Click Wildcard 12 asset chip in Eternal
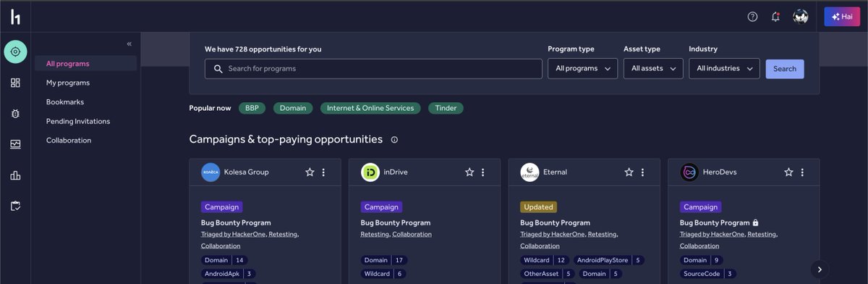 pos(544,260)
